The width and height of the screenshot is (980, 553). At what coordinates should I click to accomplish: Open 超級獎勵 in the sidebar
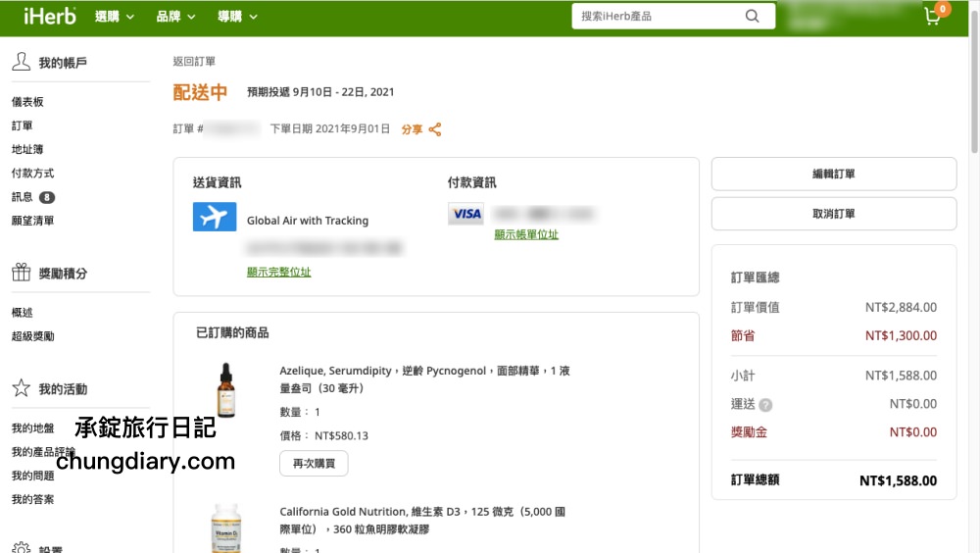(32, 336)
